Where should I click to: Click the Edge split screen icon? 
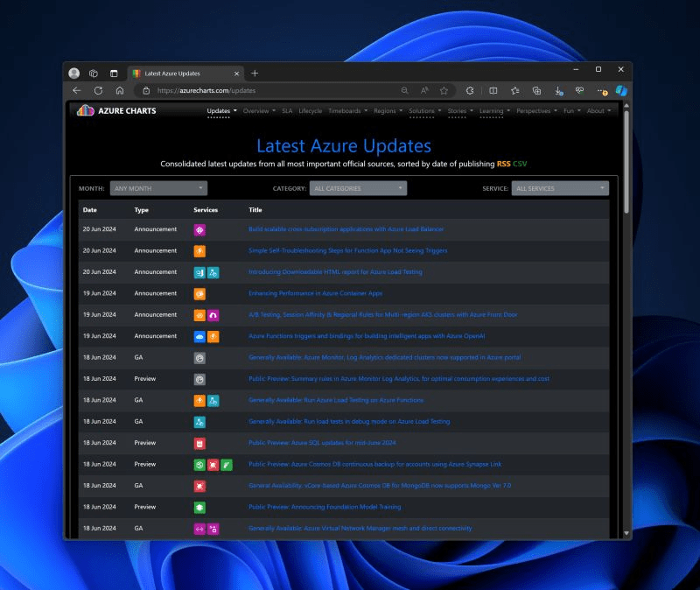click(x=493, y=90)
